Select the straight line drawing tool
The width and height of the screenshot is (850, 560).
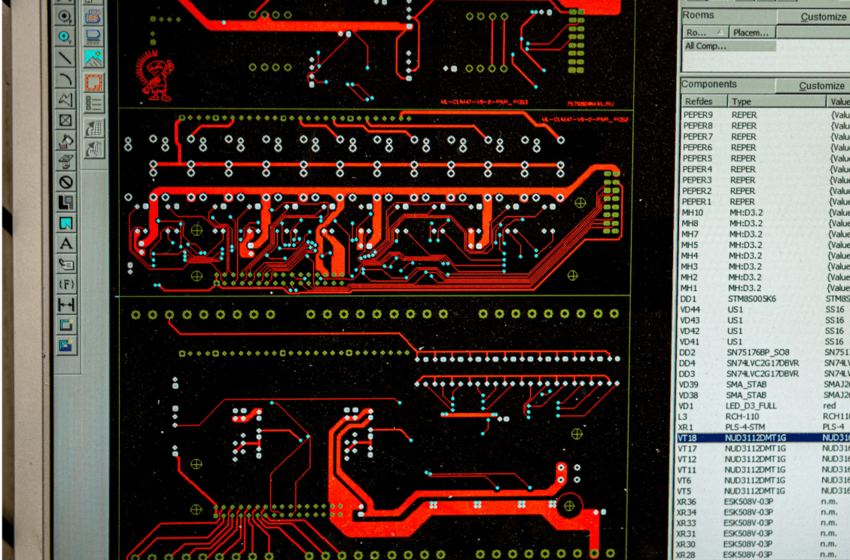65,57
